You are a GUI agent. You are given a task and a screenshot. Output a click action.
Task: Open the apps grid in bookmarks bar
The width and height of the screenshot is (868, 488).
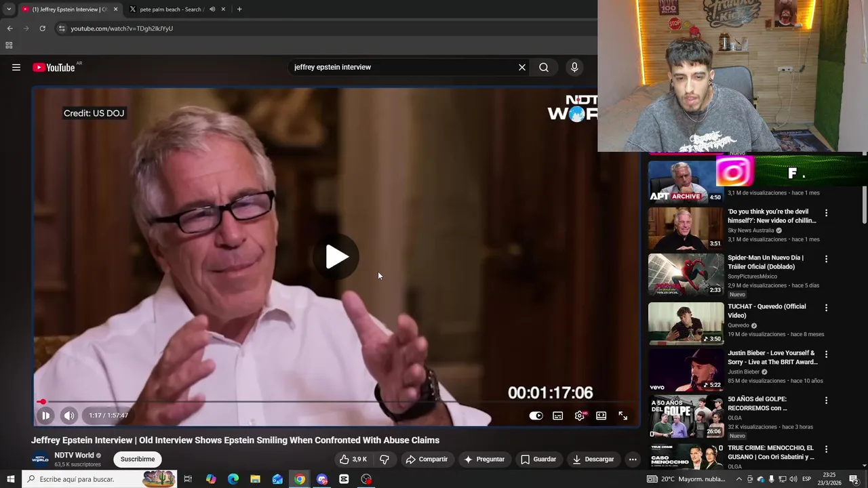[x=9, y=45]
